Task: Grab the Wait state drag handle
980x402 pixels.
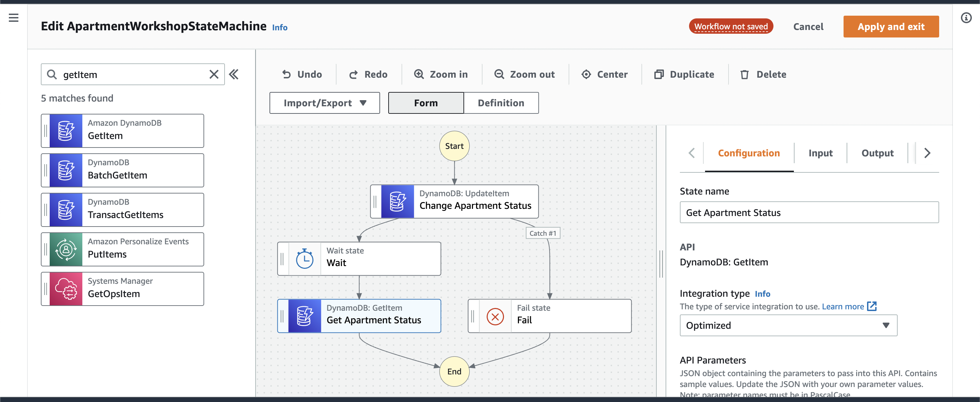Action: (x=282, y=259)
